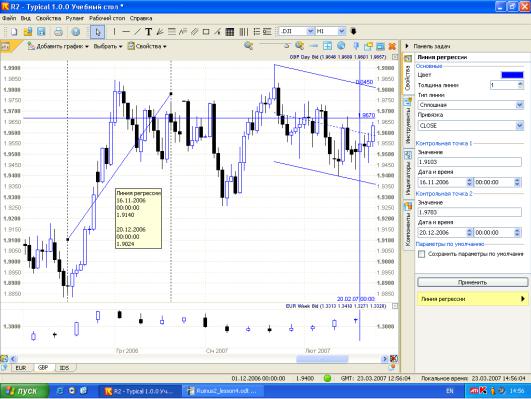Image resolution: width=531 pixels, height=399 pixels.
Task: Click the horizontal chart scrollbar thumb
Action: click(322, 359)
